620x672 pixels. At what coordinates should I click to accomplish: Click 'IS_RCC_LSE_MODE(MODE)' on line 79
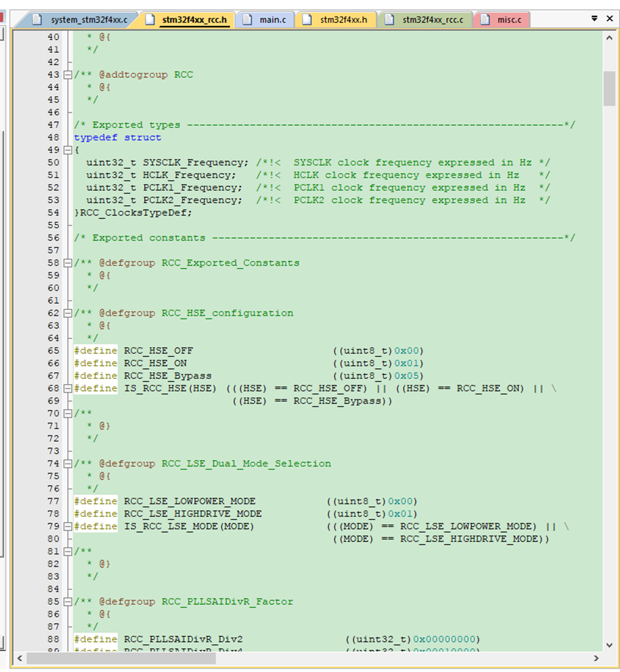pyautogui.click(x=189, y=526)
